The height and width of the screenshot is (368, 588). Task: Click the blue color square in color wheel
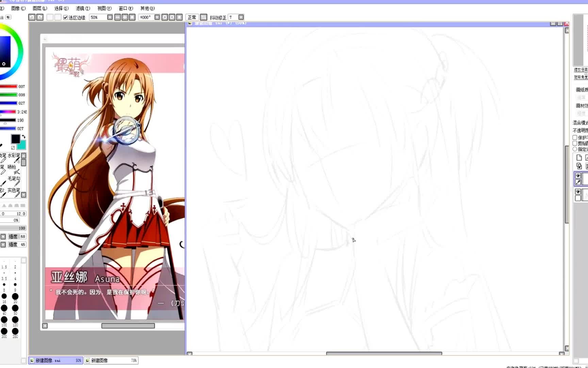[5, 51]
